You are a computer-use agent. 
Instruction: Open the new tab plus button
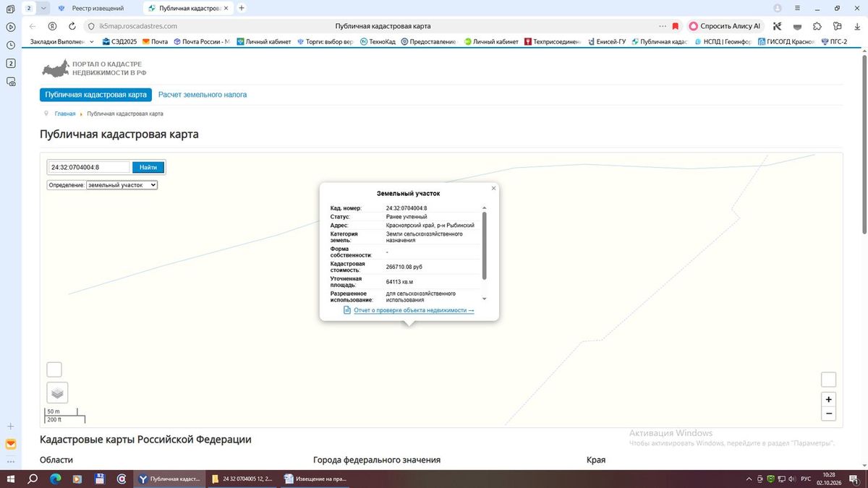(242, 8)
